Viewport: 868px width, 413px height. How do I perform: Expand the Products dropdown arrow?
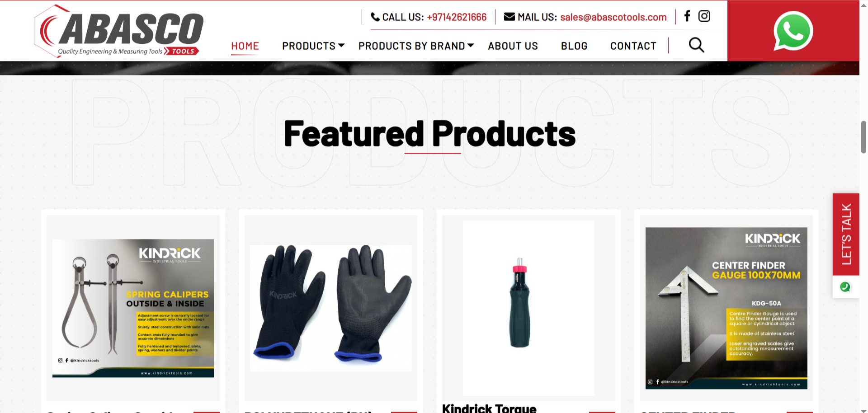(x=341, y=45)
